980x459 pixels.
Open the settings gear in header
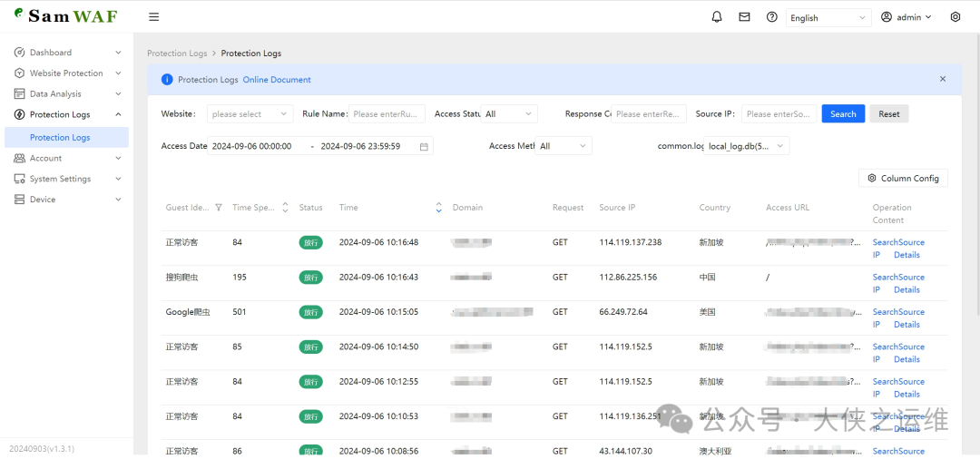(x=955, y=17)
